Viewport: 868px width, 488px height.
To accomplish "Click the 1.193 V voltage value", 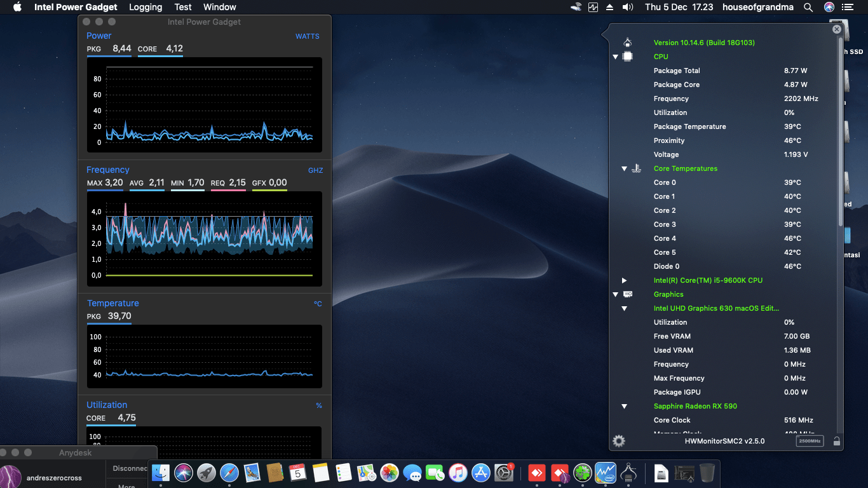I will (796, 154).
